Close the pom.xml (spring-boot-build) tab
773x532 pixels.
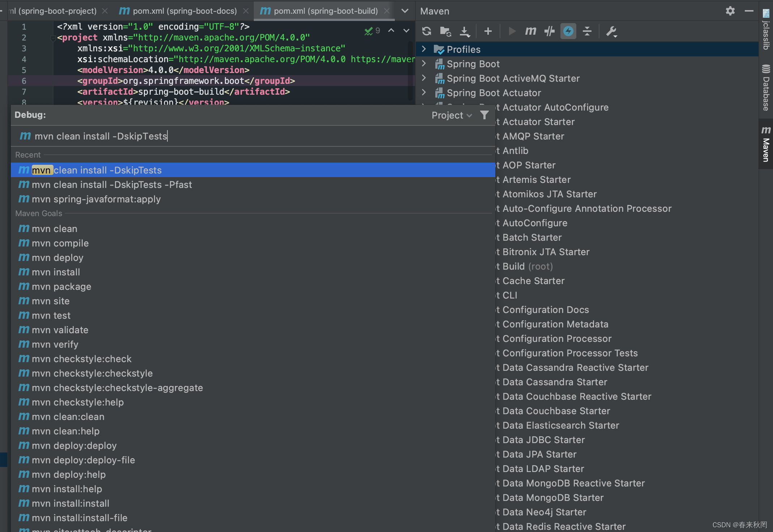pyautogui.click(x=386, y=11)
